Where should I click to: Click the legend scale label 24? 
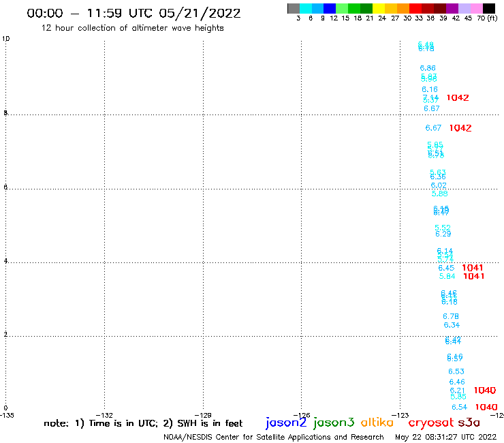[x=382, y=18]
